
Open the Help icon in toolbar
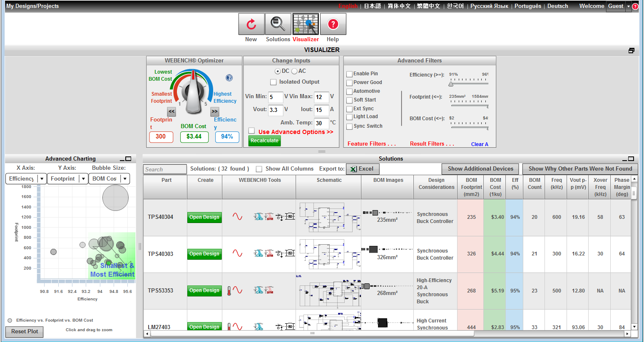[x=333, y=24]
